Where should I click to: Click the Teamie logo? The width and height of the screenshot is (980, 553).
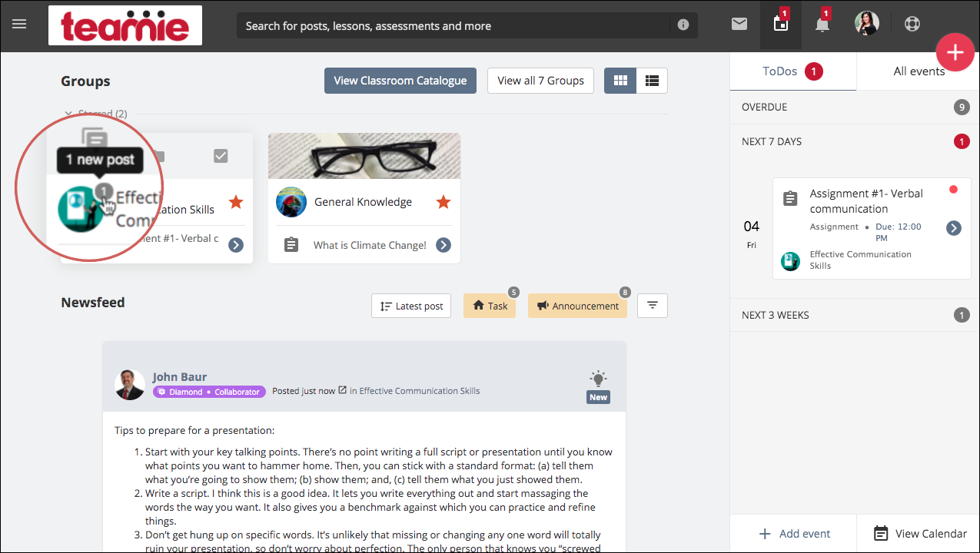[x=125, y=25]
